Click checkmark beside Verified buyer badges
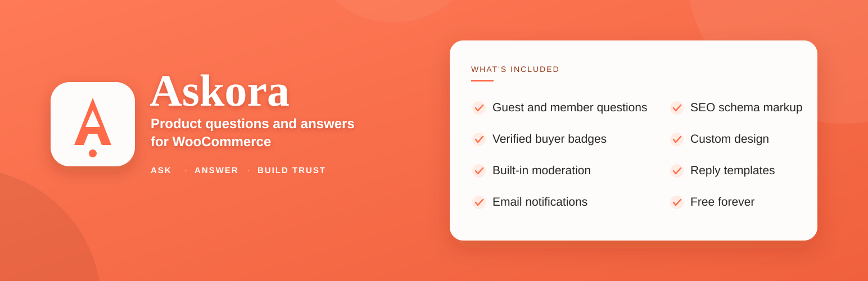 point(479,139)
